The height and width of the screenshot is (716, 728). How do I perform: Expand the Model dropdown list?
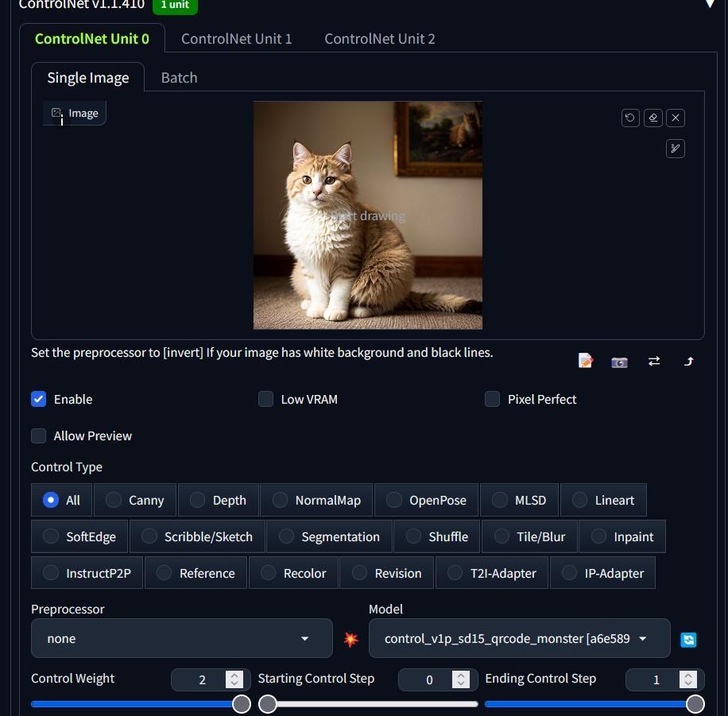tap(519, 638)
